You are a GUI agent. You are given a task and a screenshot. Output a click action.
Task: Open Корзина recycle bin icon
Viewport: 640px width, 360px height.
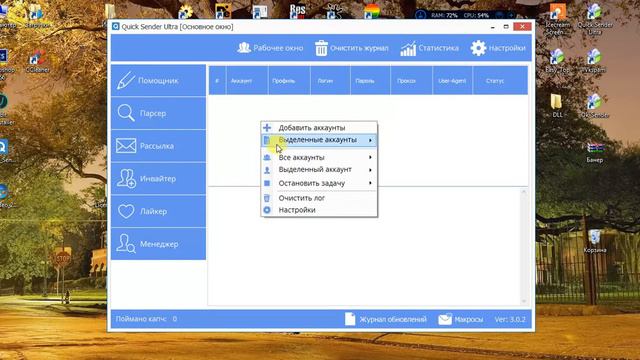[x=594, y=241]
